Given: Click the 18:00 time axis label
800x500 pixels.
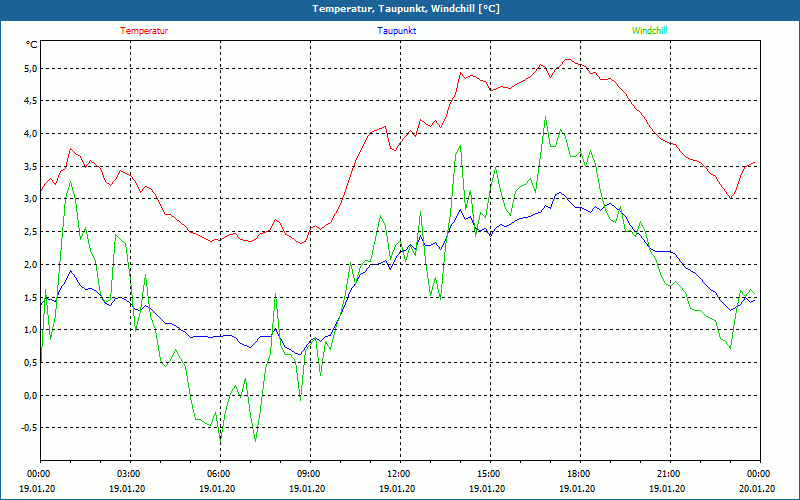Looking at the screenshot, I should (580, 474).
